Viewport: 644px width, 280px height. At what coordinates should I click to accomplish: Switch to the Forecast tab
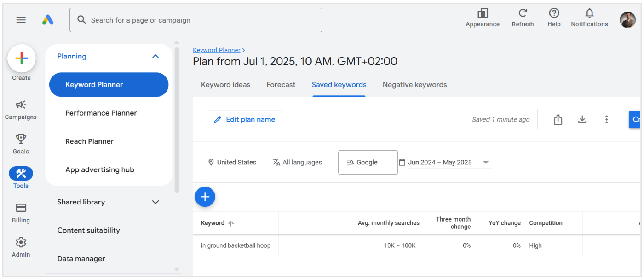[281, 85]
